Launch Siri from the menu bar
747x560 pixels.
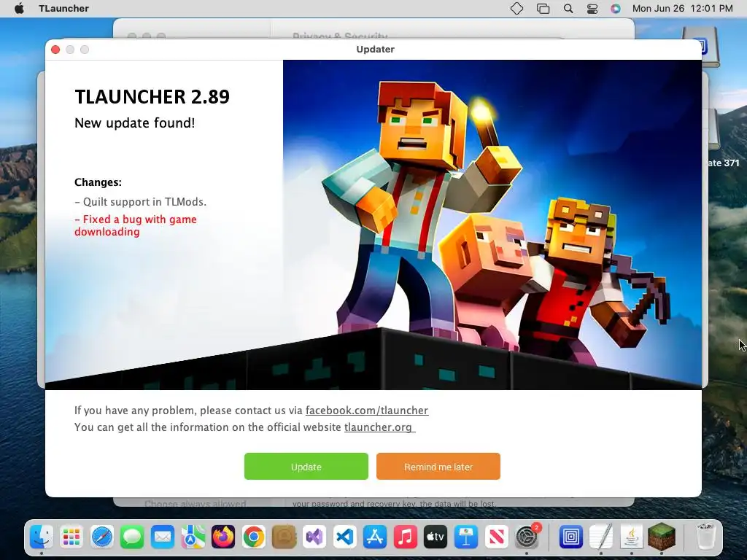tap(616, 8)
